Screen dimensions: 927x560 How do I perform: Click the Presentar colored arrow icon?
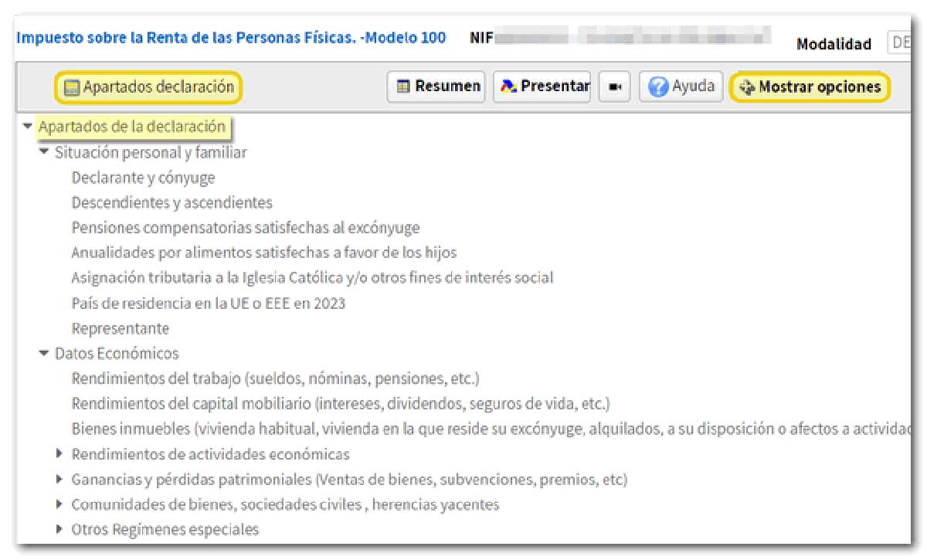[x=509, y=87]
